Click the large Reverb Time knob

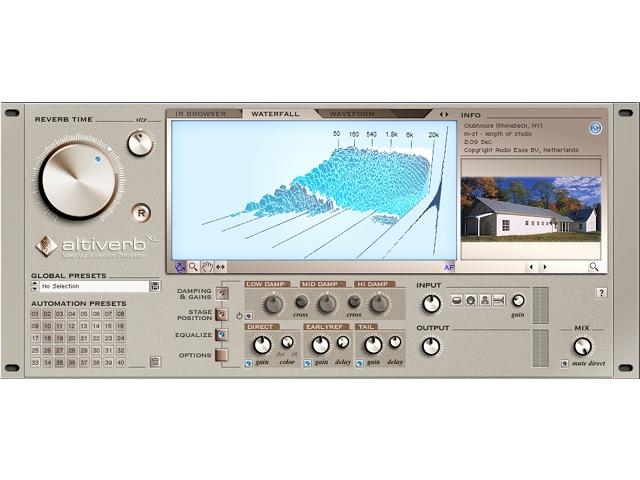[x=79, y=181]
